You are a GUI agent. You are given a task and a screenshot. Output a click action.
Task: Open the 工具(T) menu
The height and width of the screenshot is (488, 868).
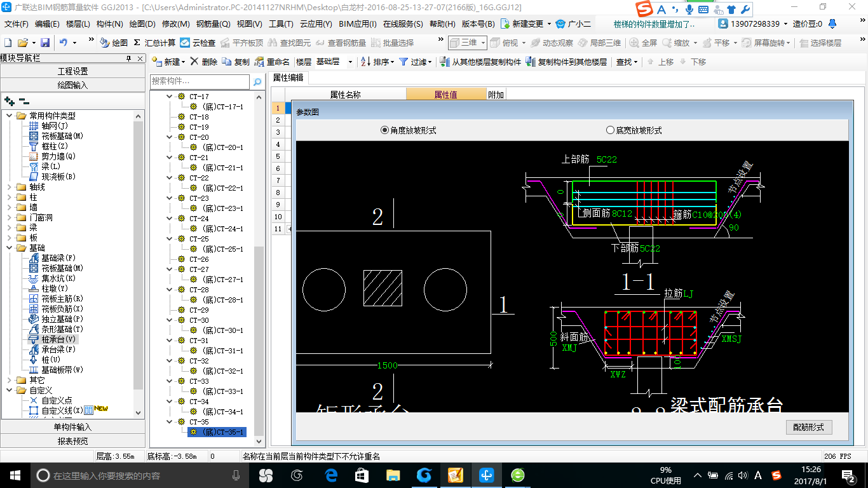point(281,24)
